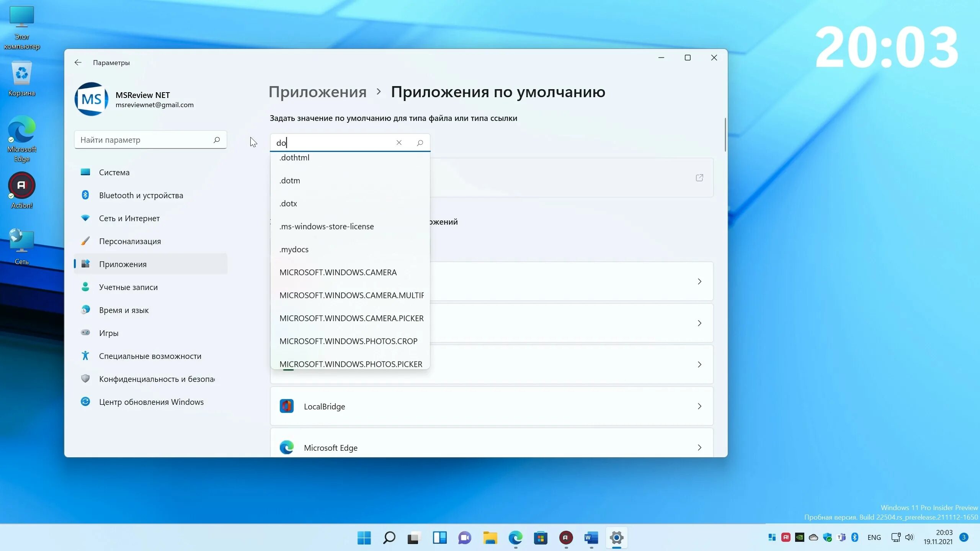This screenshot has height=551, width=980.
Task: Select 'Приложения' in the sidebar
Action: 150,264
